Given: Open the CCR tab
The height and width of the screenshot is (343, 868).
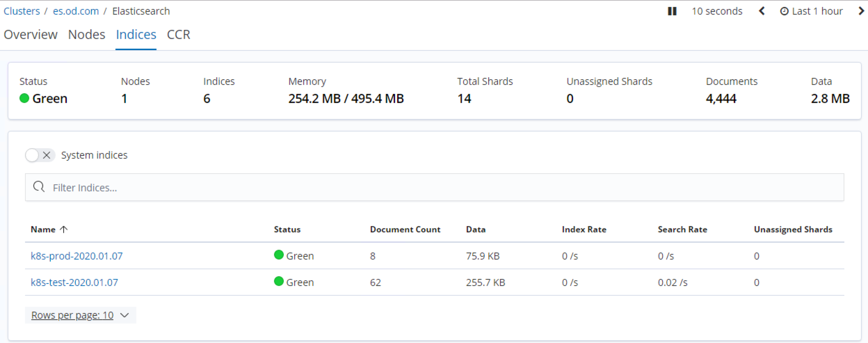Looking at the screenshot, I should click(178, 34).
